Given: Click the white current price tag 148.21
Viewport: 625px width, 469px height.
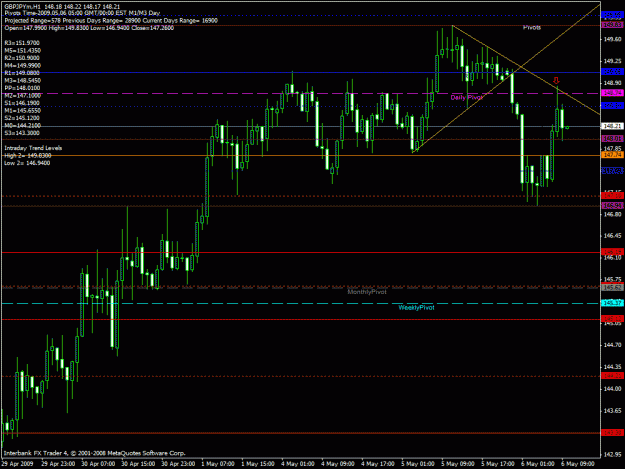Looking at the screenshot, I should (612, 126).
